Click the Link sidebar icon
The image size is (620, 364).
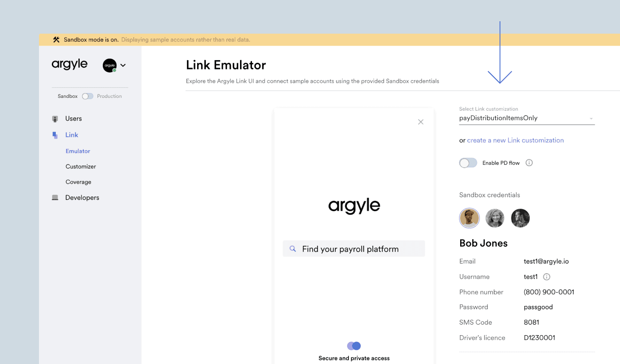pos(55,135)
